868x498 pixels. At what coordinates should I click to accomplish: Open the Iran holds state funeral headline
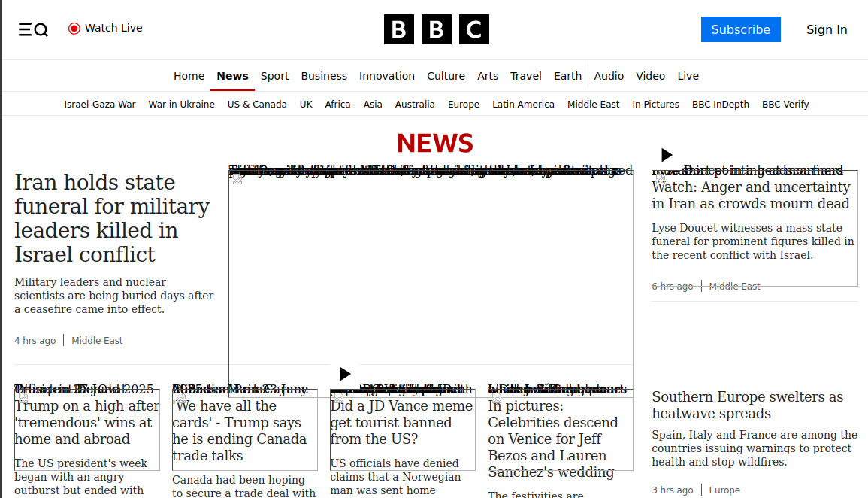tap(112, 218)
